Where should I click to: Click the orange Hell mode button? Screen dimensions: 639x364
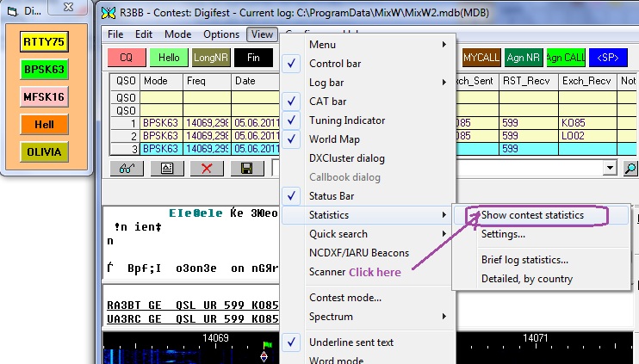click(x=45, y=125)
